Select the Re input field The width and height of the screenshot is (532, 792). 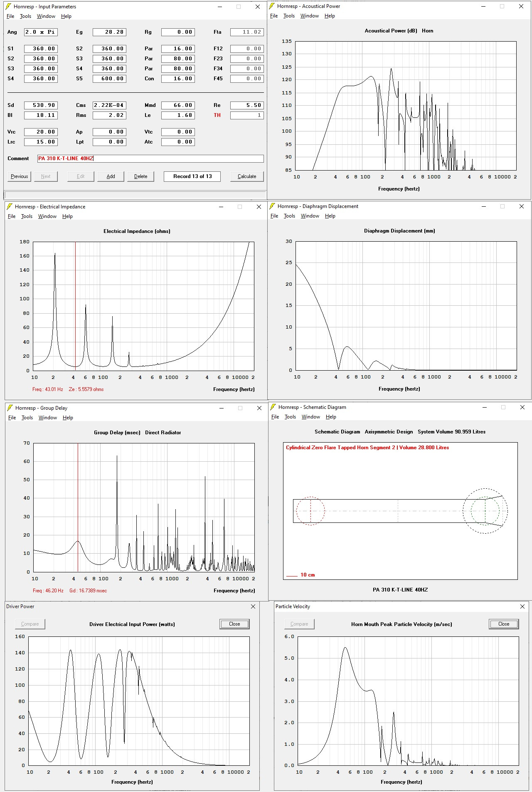click(x=247, y=105)
